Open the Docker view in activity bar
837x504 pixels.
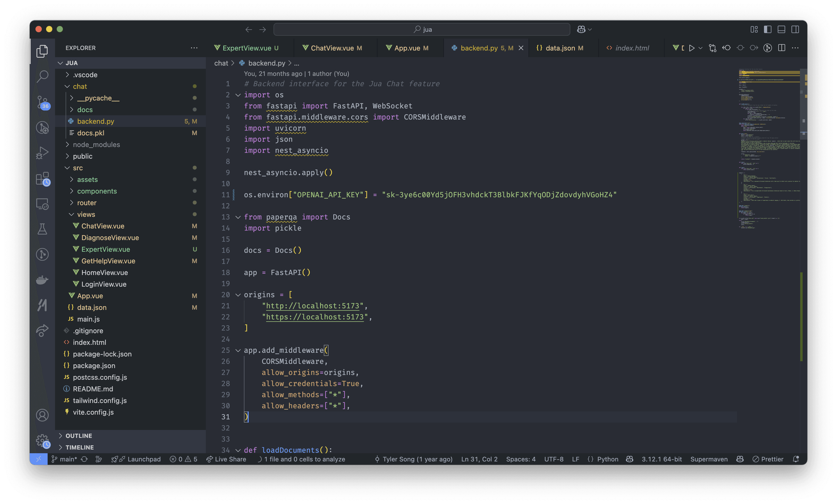pyautogui.click(x=42, y=280)
